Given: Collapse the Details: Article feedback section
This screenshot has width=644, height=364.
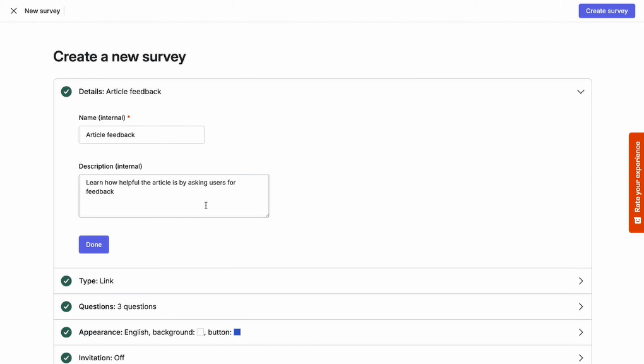Looking at the screenshot, I should pos(580,91).
